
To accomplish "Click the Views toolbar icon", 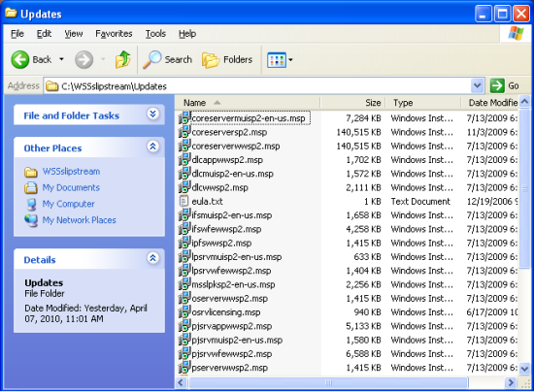I will pos(277,60).
